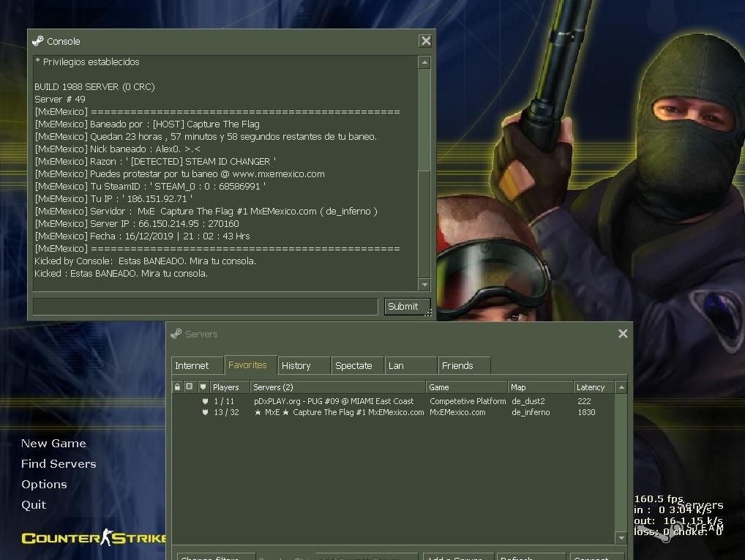Focus the Console command input field
Viewport: 745px width, 560px height.
205,307
